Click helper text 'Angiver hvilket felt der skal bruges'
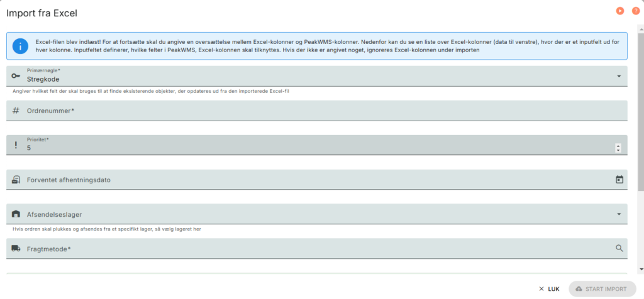644x299 pixels. [152, 91]
